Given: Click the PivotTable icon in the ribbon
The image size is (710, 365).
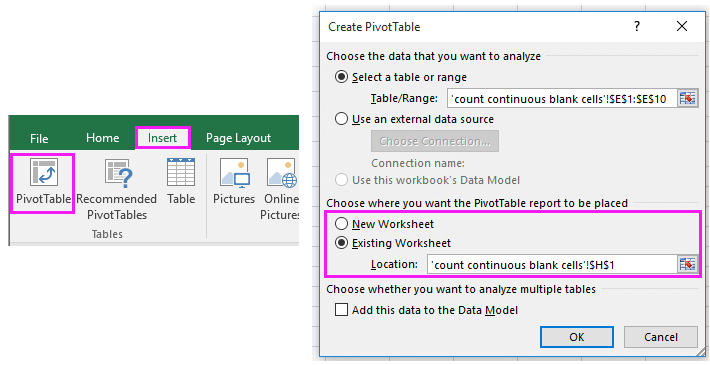Looking at the screenshot, I should [x=43, y=172].
